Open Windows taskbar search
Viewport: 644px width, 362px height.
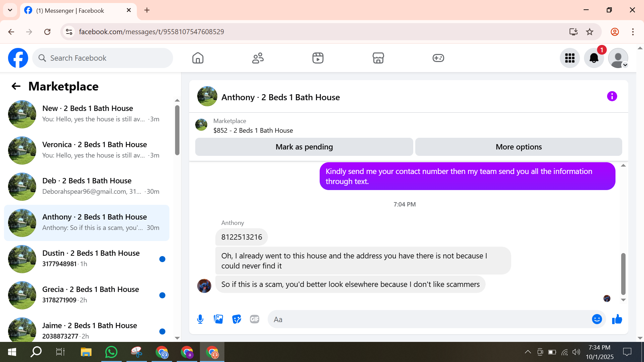pos(36,352)
